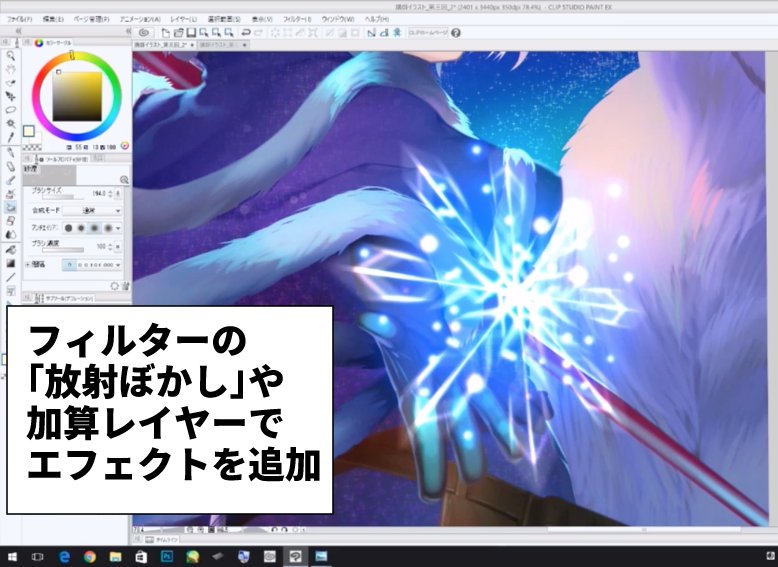The height and width of the screenshot is (567, 778).
Task: Open the アニメーション(A) menu
Action: (140, 19)
